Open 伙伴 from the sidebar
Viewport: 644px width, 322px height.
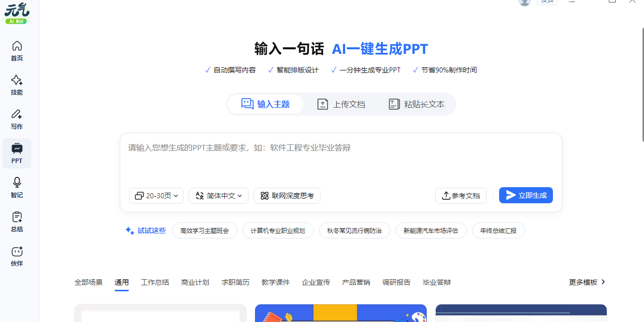[x=17, y=256]
